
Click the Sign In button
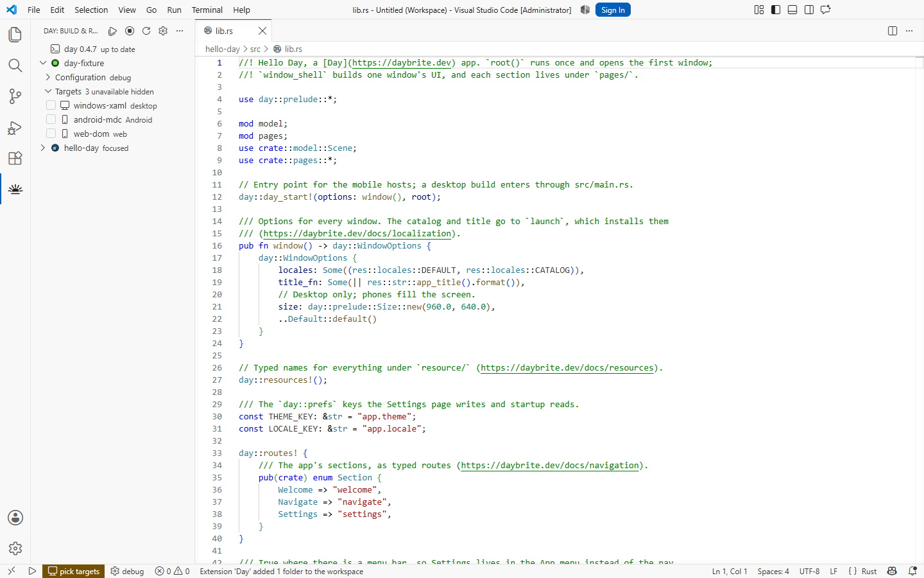(x=613, y=10)
